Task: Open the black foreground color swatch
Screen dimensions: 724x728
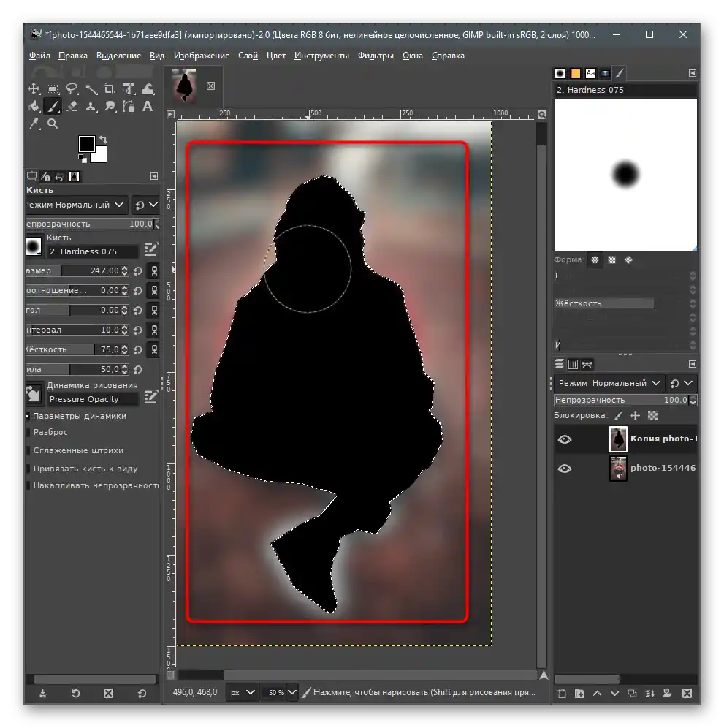Action: click(86, 143)
